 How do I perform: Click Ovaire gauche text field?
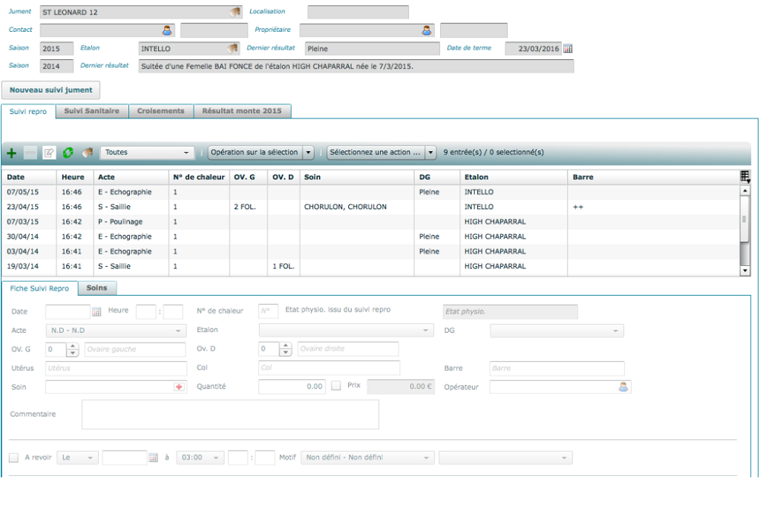pyautogui.click(x=135, y=350)
